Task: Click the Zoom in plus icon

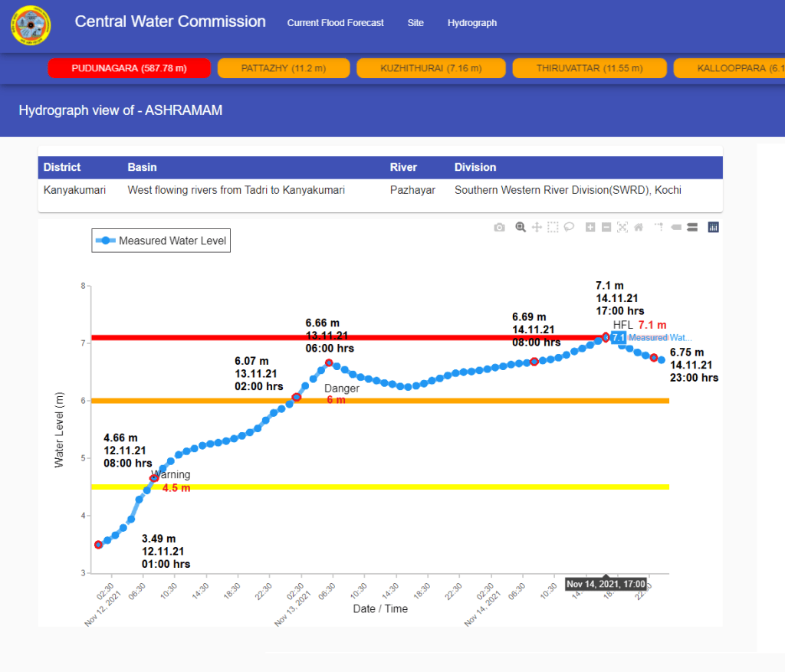Action: pyautogui.click(x=590, y=228)
